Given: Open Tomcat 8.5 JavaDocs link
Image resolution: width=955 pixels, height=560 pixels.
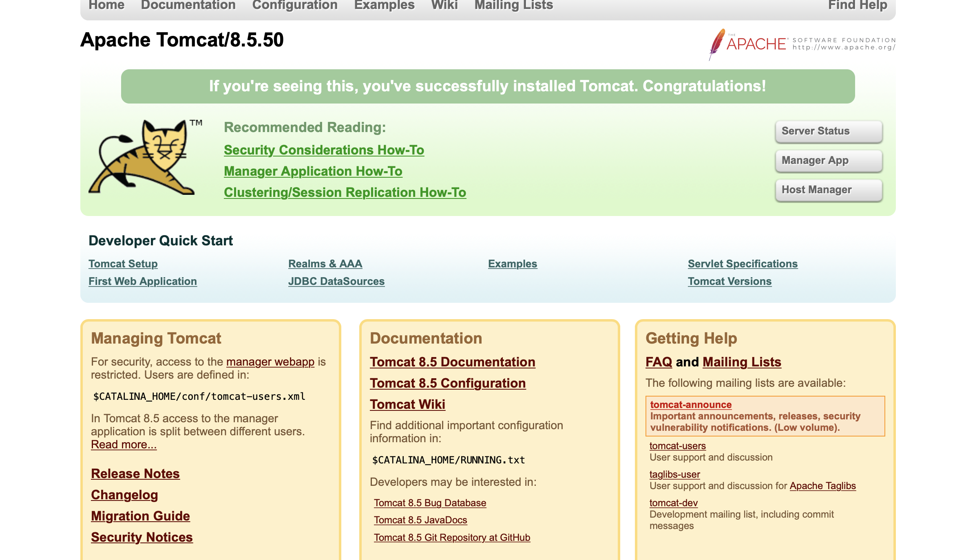Looking at the screenshot, I should coord(420,520).
